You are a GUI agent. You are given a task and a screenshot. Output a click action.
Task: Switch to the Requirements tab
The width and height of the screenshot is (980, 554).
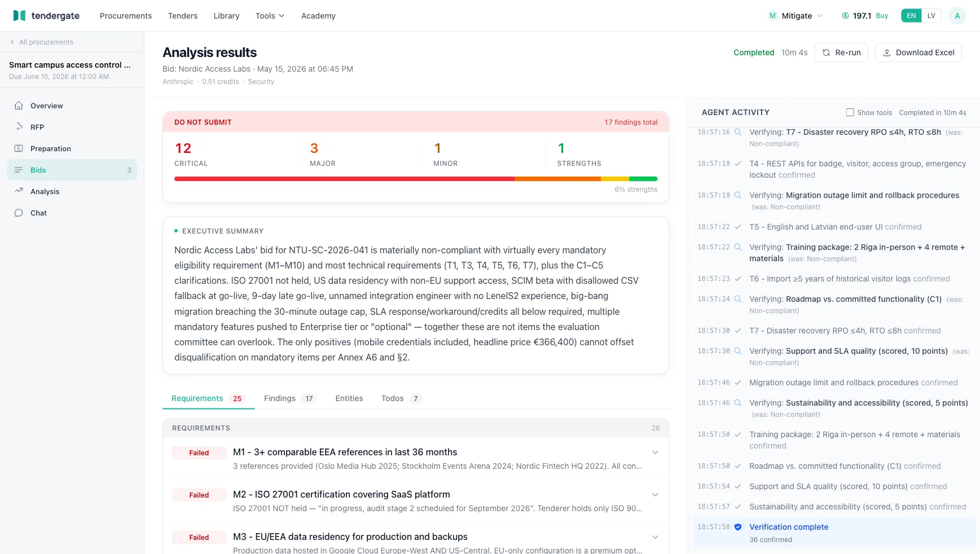point(208,398)
